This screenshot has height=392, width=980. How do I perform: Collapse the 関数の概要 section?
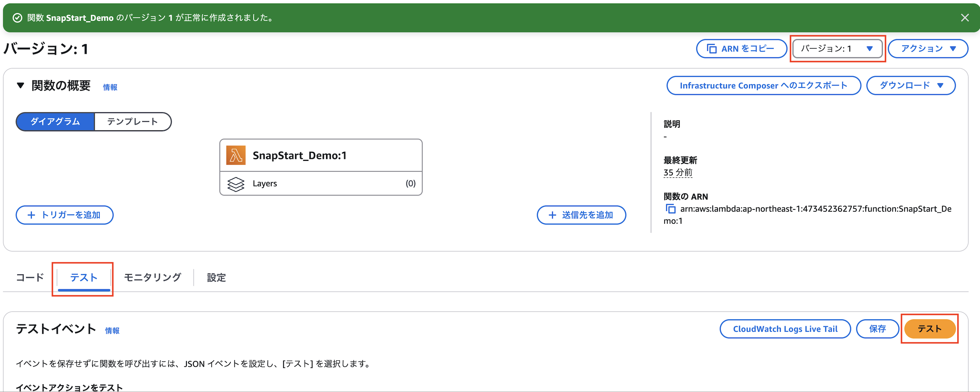click(20, 86)
